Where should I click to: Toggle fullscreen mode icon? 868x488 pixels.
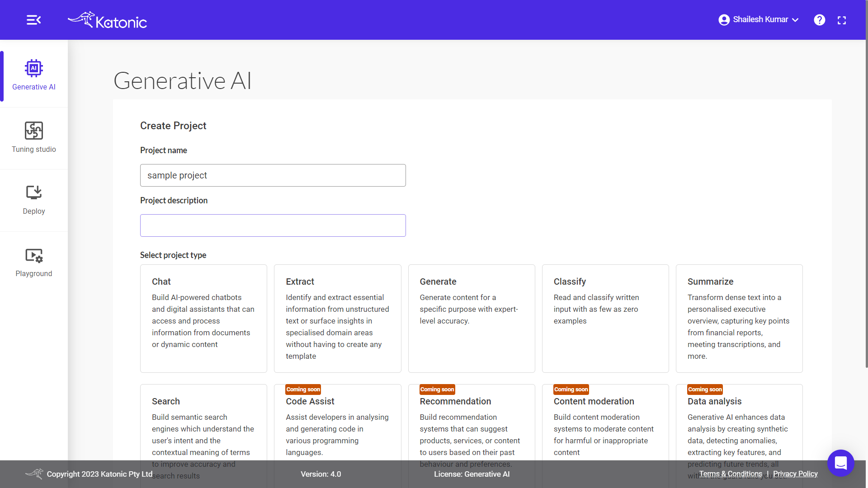(841, 20)
